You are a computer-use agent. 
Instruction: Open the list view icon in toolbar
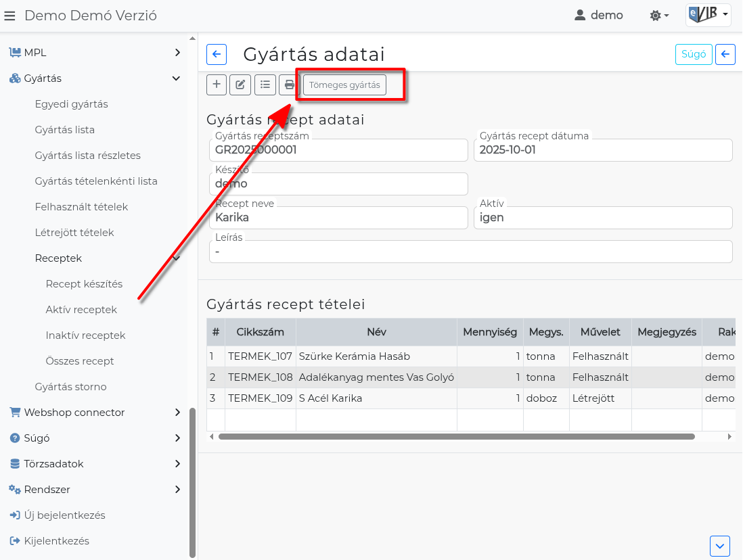pos(265,85)
